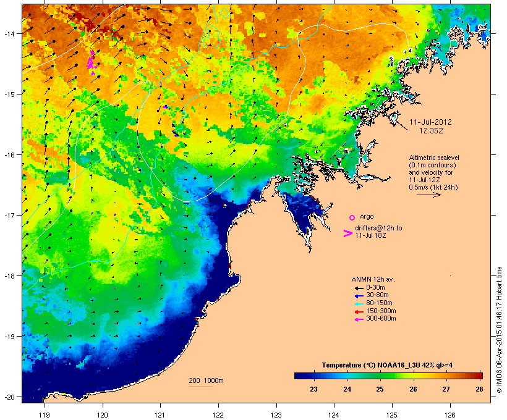Click the -17 latitude axis label
507x420 pixels.
coord(9,215)
